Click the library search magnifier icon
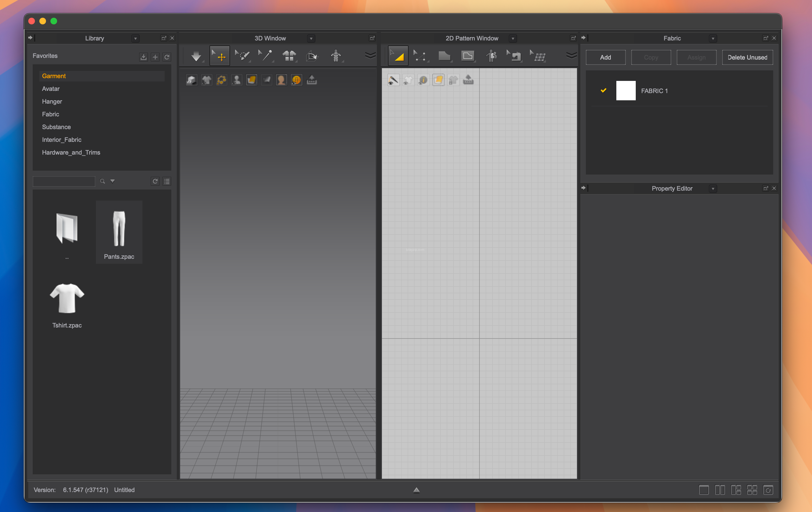Screen dimensions: 812x512 (103, 181)
